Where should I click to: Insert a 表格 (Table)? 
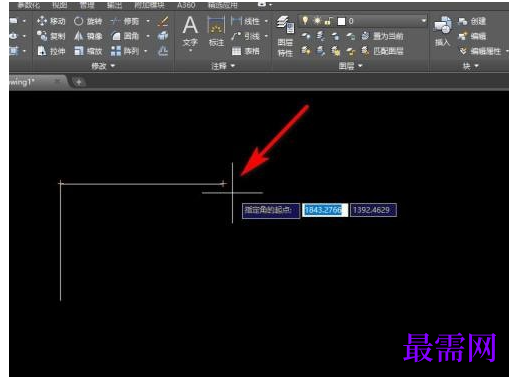point(245,51)
